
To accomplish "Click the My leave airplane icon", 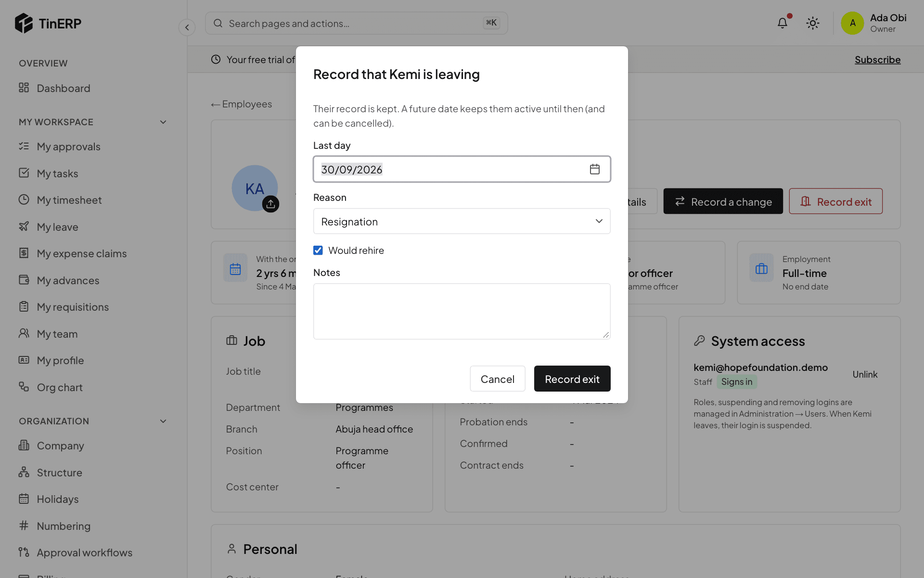I will (24, 226).
